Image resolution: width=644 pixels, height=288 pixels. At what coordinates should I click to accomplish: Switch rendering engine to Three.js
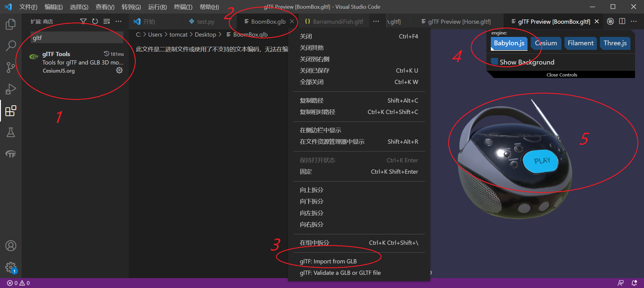coord(615,43)
